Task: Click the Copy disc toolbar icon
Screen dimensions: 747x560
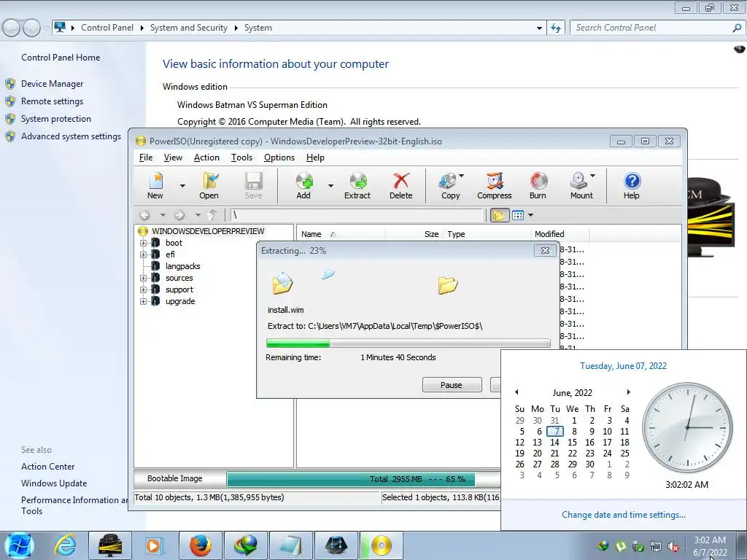Action: click(449, 185)
